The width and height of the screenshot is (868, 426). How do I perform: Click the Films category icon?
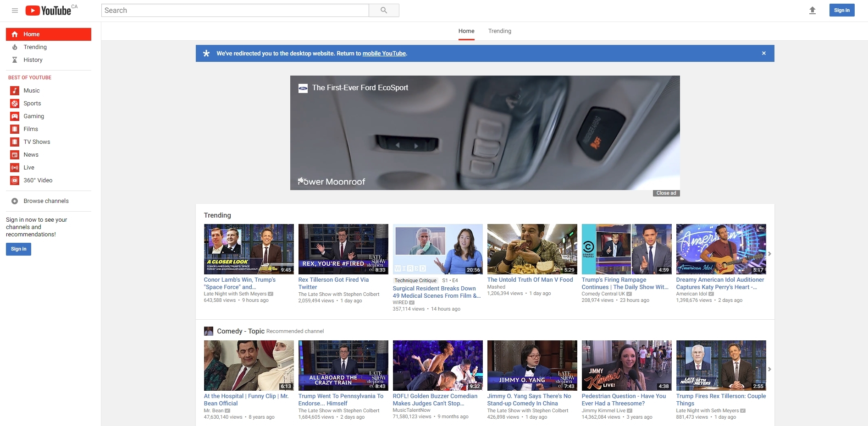click(x=15, y=129)
